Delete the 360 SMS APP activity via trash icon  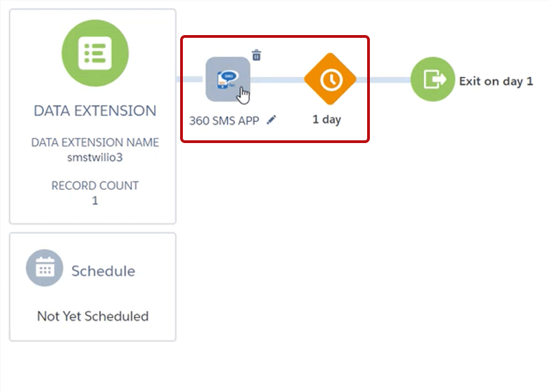click(x=256, y=56)
